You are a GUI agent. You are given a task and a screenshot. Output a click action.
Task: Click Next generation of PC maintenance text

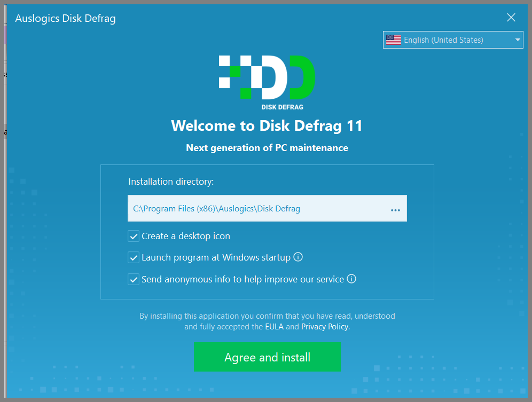coord(267,148)
